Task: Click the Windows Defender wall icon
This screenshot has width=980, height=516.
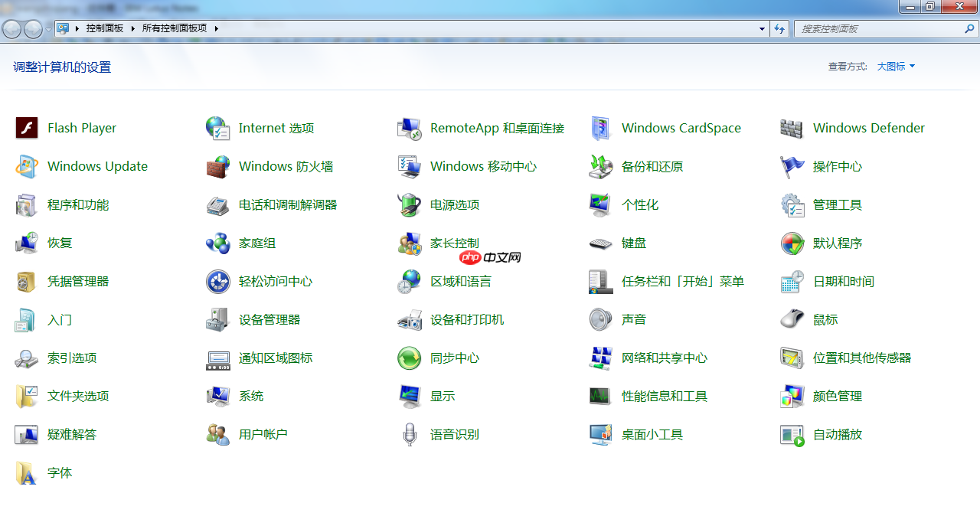Action: (x=792, y=128)
